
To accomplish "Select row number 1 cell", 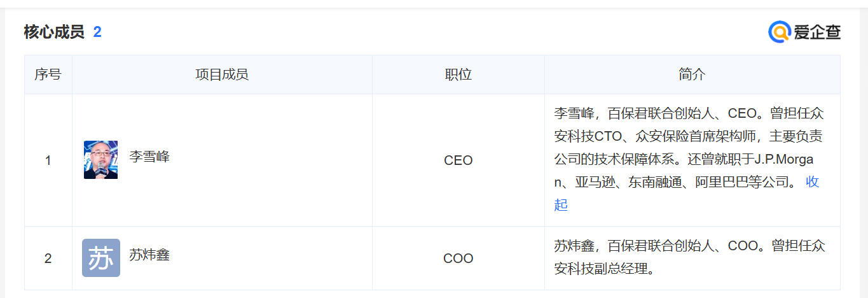I will click(x=48, y=160).
